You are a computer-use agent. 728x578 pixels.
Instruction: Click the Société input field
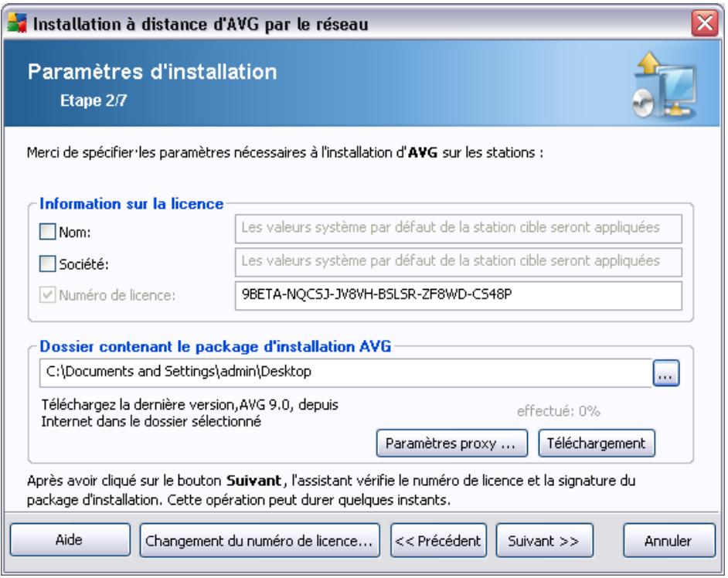pos(458,262)
